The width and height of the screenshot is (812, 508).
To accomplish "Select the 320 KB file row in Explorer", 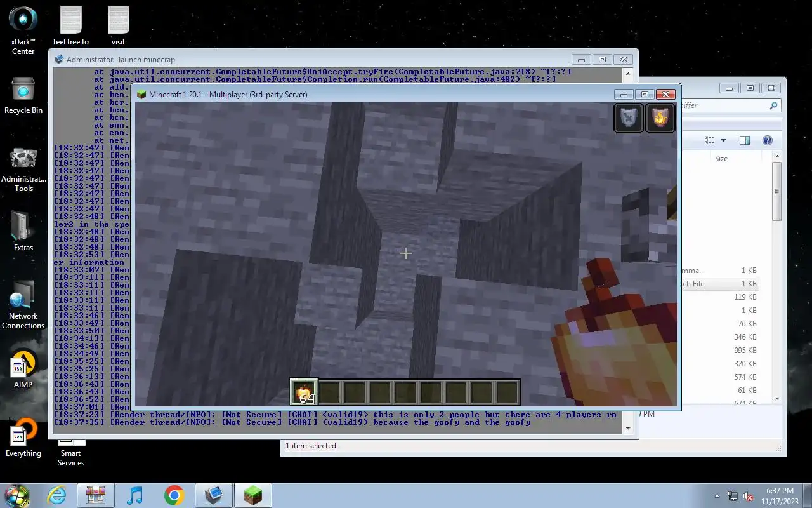I will click(720, 364).
